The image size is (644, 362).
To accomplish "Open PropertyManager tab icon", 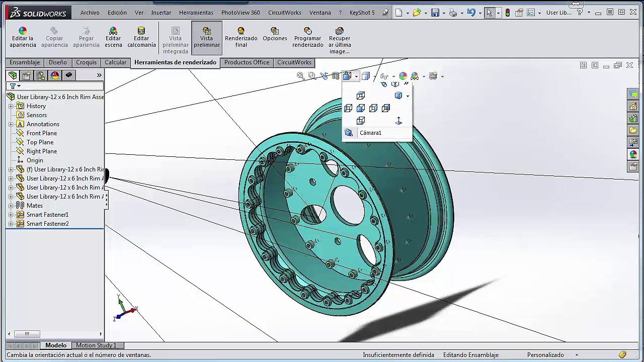I will click(27, 75).
